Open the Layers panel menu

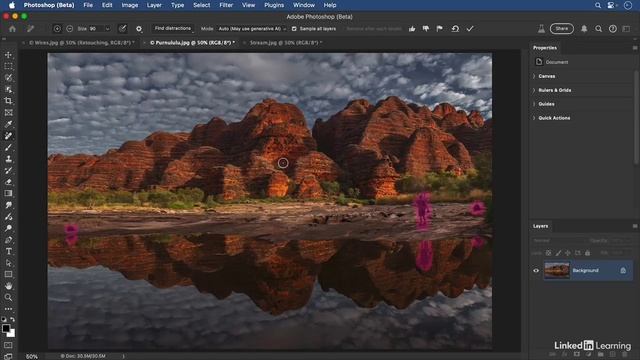pos(635,226)
